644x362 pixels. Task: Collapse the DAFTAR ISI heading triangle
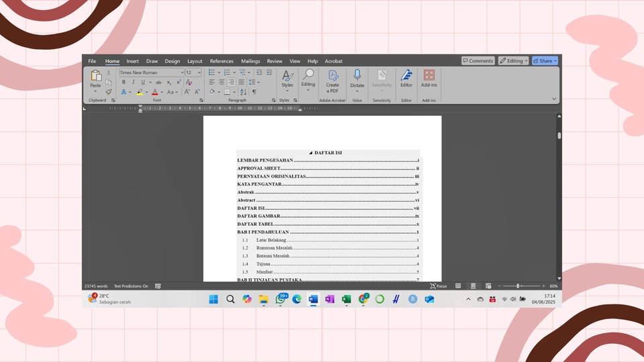pos(311,153)
